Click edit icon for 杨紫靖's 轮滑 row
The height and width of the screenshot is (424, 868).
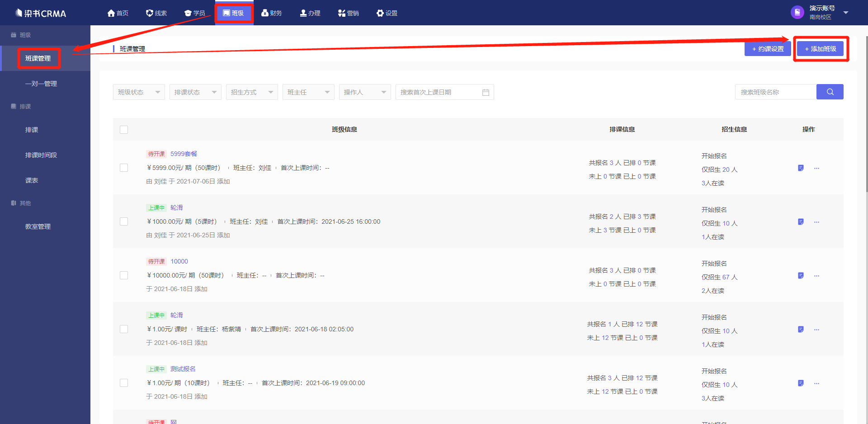click(x=801, y=330)
